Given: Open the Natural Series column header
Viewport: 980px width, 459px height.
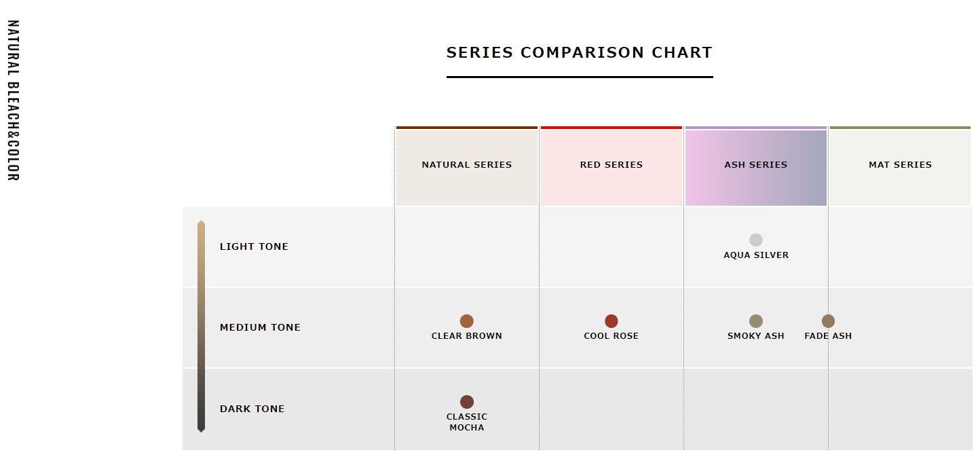Looking at the screenshot, I should [x=467, y=165].
